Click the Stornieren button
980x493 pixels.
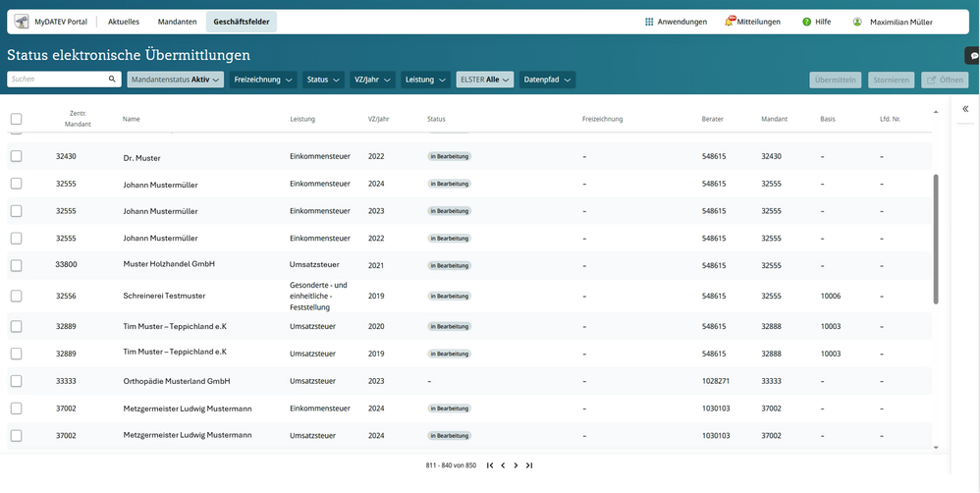click(891, 80)
